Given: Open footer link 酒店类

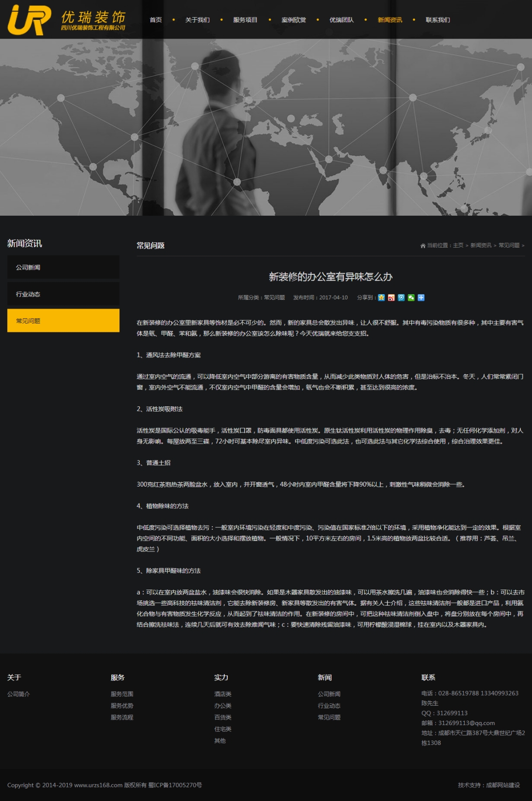Looking at the screenshot, I should click(x=223, y=694).
